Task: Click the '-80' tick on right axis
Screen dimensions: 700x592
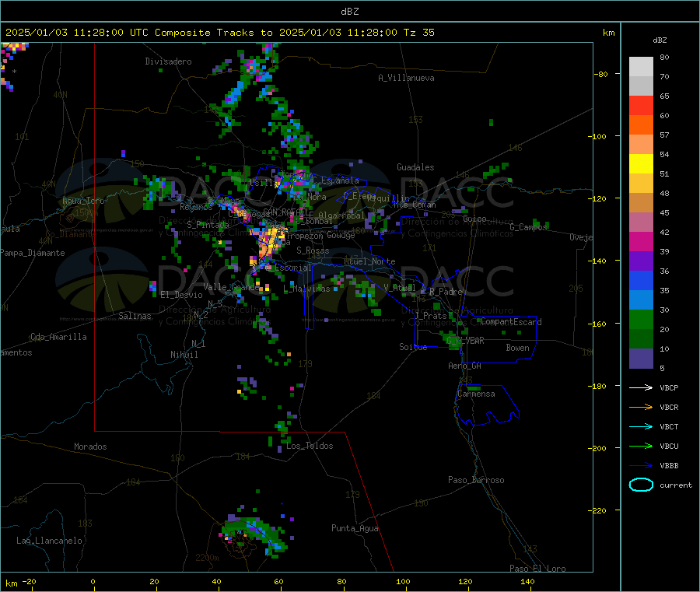Action: (601, 74)
